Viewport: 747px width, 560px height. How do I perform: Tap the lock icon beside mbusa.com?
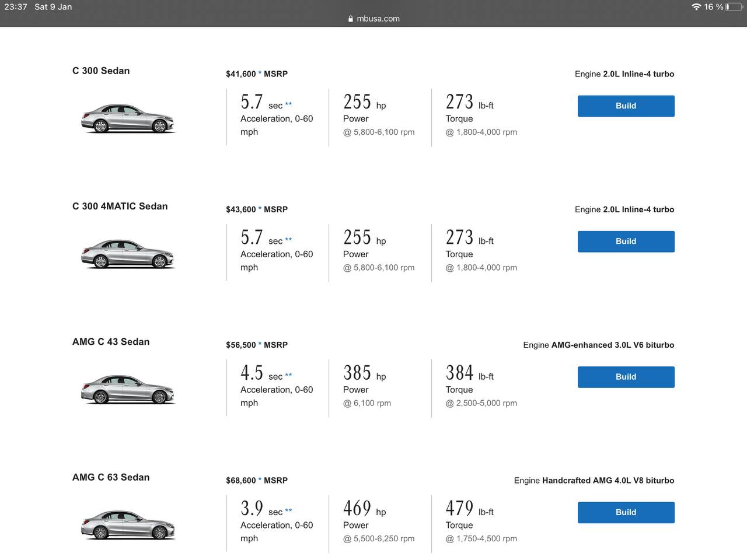click(x=351, y=19)
